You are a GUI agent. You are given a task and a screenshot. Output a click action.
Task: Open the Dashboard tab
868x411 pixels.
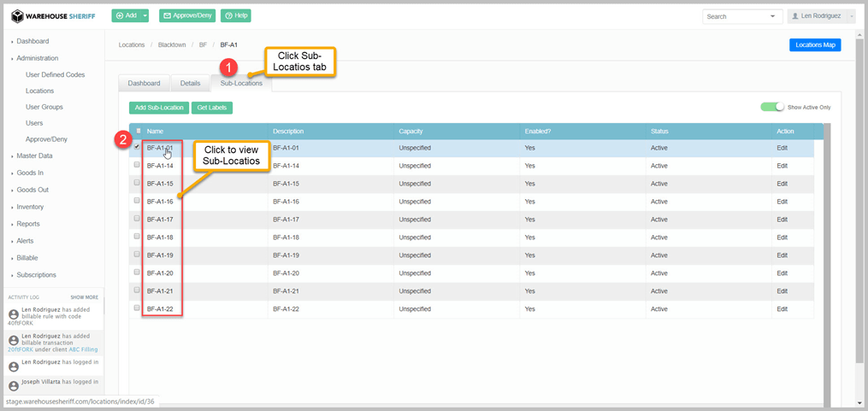pyautogui.click(x=144, y=83)
